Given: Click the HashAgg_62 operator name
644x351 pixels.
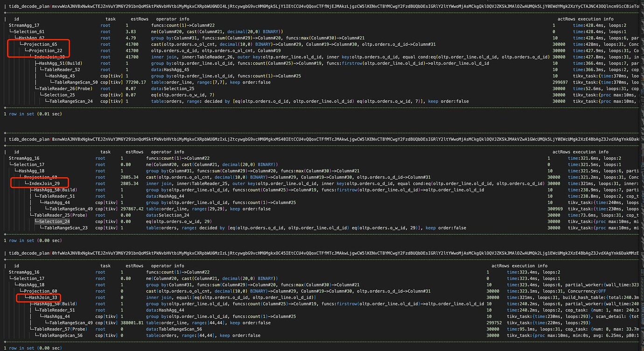Looking at the screenshot, I should point(32,38).
